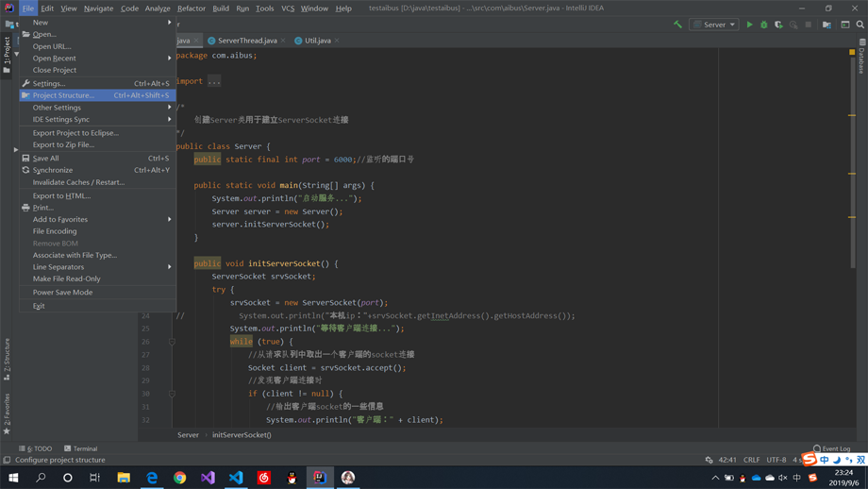The height and width of the screenshot is (489, 868).
Task: Click the green Run button in toolbar
Action: [x=750, y=25]
